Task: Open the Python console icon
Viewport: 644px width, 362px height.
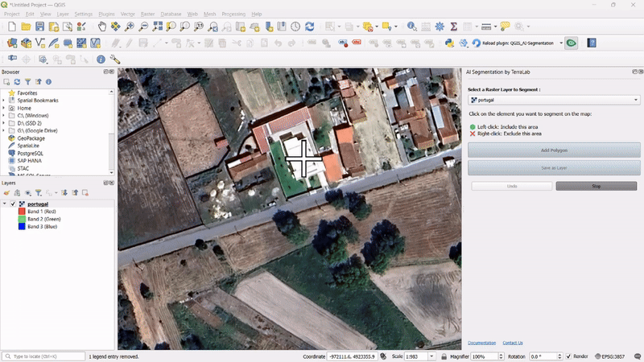Action: coord(450,43)
